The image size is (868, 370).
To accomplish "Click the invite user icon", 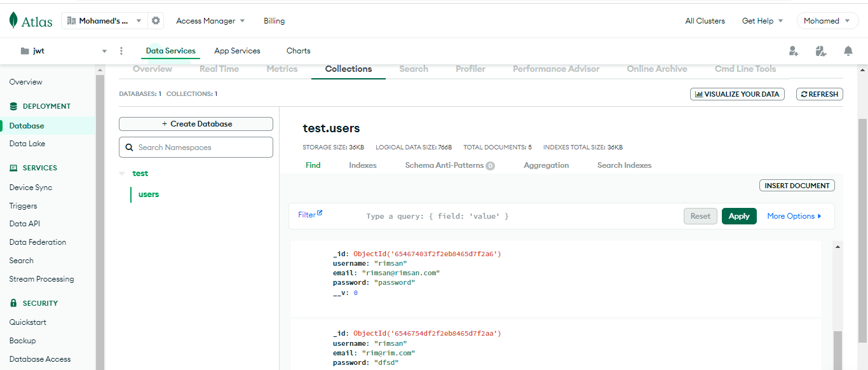I will (x=793, y=51).
